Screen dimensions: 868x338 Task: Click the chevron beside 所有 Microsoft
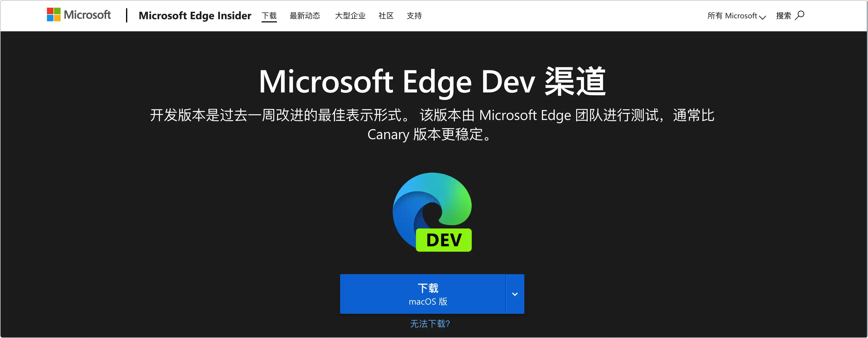pyautogui.click(x=762, y=17)
